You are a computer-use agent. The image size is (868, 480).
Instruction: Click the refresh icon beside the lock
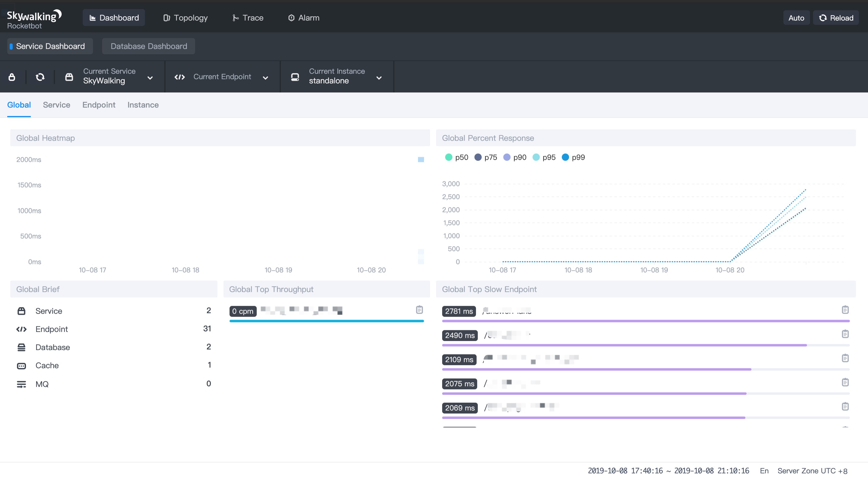coord(40,77)
